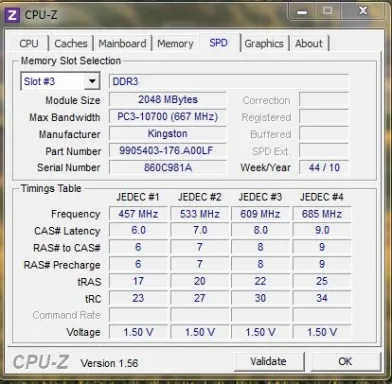Click the 609 MHz frequency cell
The image size is (392, 384).
click(x=260, y=214)
